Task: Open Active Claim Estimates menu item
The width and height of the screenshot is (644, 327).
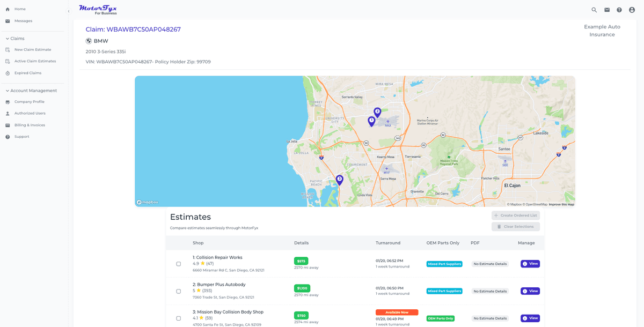Action: click(35, 61)
